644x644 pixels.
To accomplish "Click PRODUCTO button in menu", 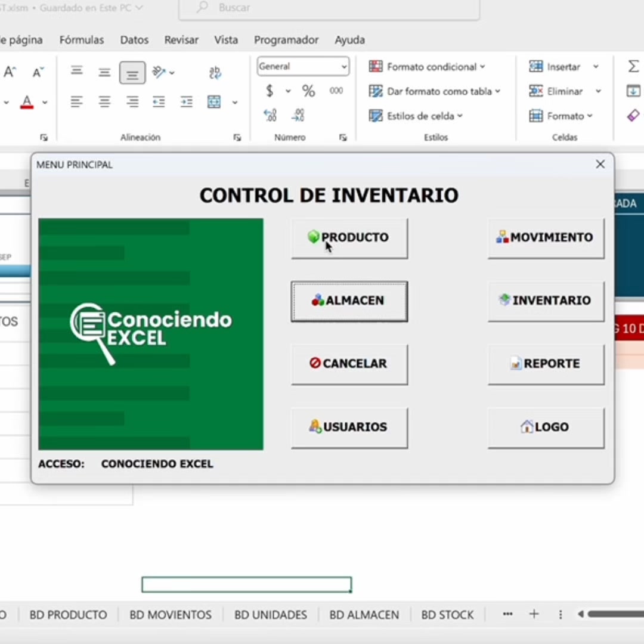I will click(349, 238).
